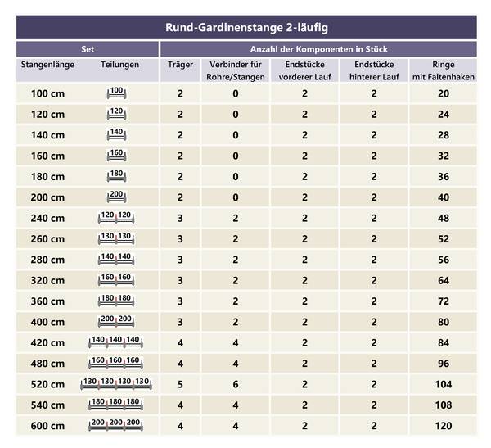Click the rod division icon for 180 cm

click(x=116, y=176)
